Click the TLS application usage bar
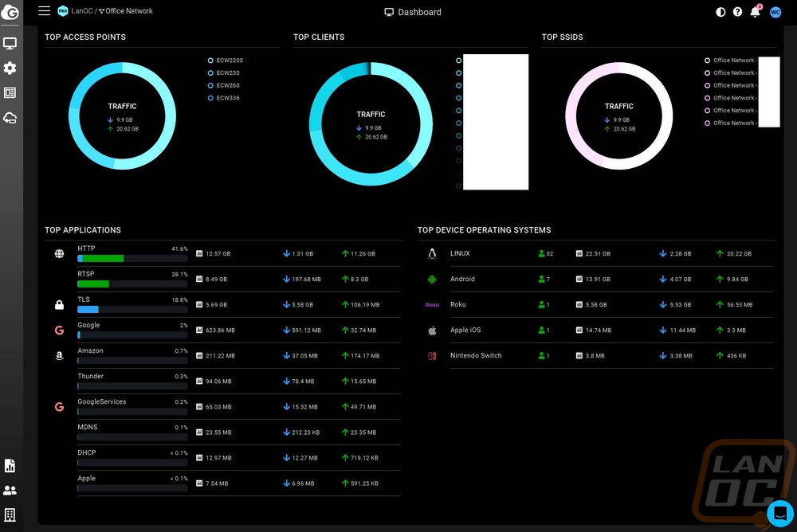The width and height of the screenshot is (797, 532). (x=132, y=310)
